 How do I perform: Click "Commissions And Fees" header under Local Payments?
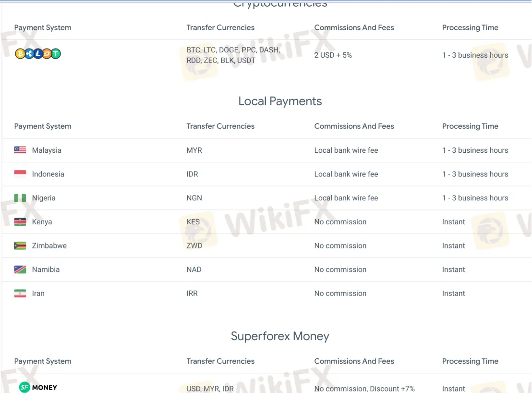coord(354,126)
